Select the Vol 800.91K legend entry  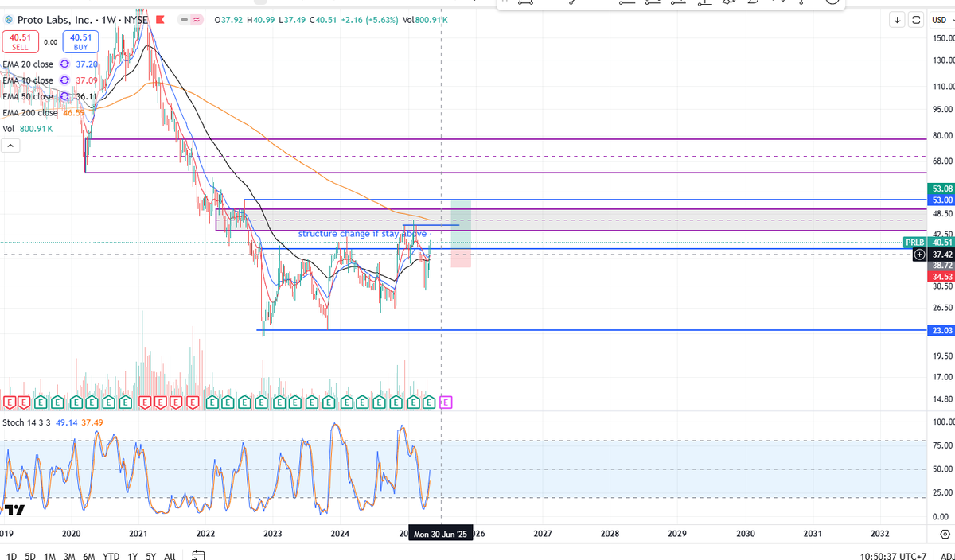[28, 129]
